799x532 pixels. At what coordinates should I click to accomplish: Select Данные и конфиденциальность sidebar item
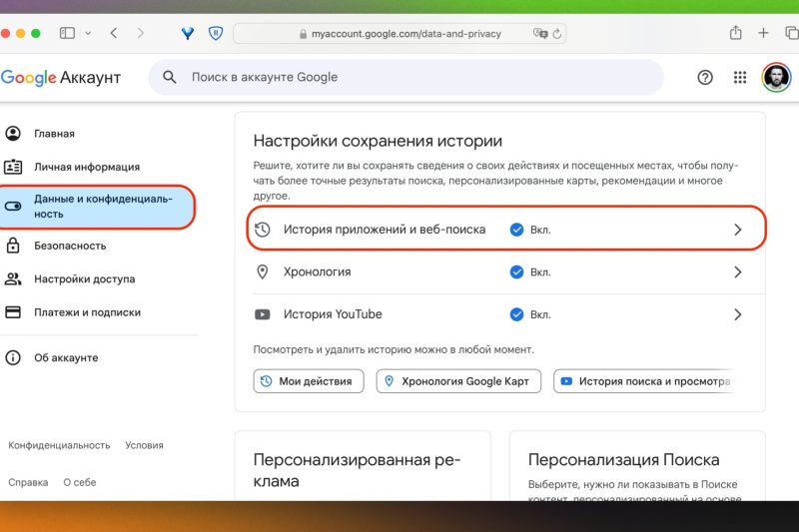coord(97,207)
